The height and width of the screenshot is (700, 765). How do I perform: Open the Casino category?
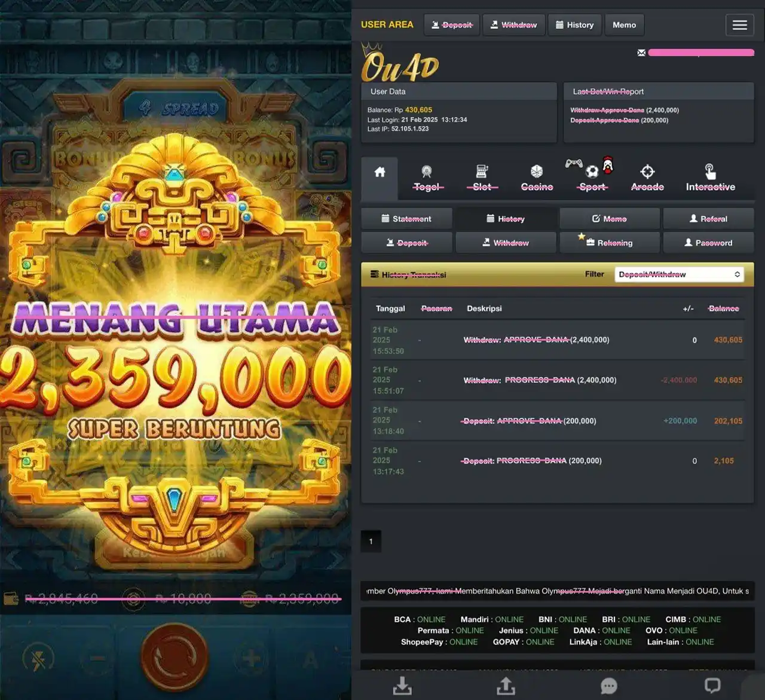tap(537, 178)
